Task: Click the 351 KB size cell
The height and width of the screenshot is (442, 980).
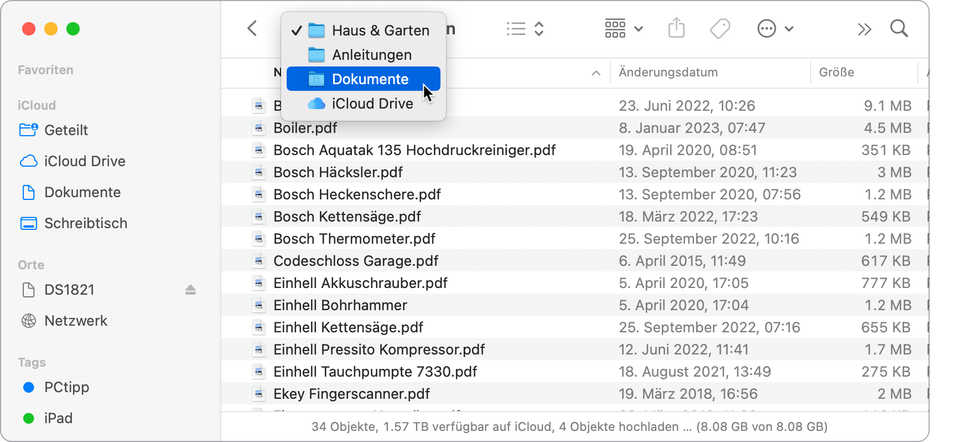Action: pyautogui.click(x=886, y=150)
